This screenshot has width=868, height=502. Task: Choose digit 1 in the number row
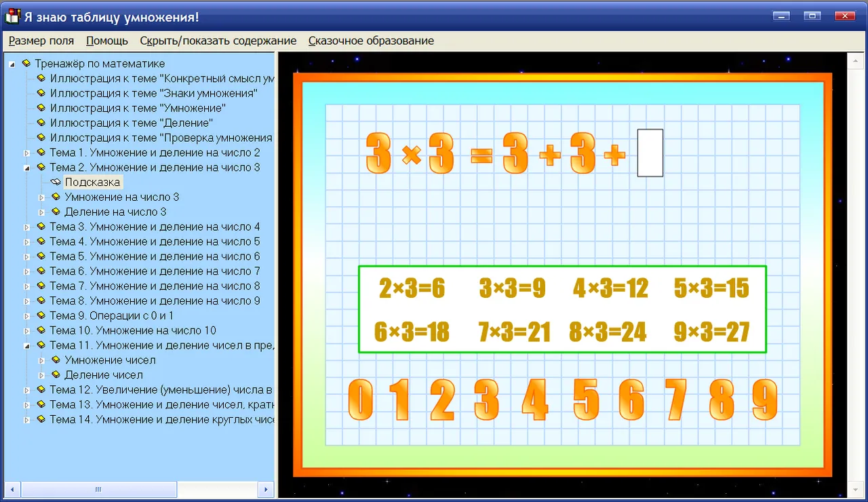tap(399, 400)
